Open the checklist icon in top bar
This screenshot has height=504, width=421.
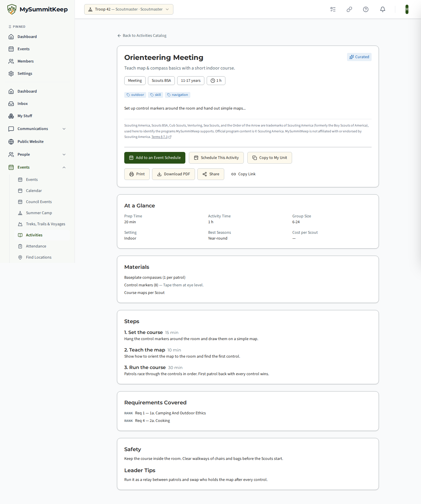(x=333, y=9)
